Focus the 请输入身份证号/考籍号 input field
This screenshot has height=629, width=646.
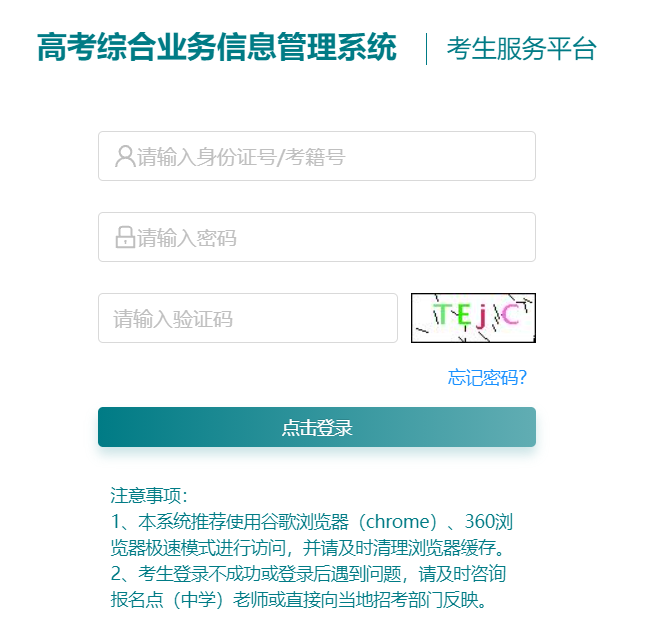point(317,156)
